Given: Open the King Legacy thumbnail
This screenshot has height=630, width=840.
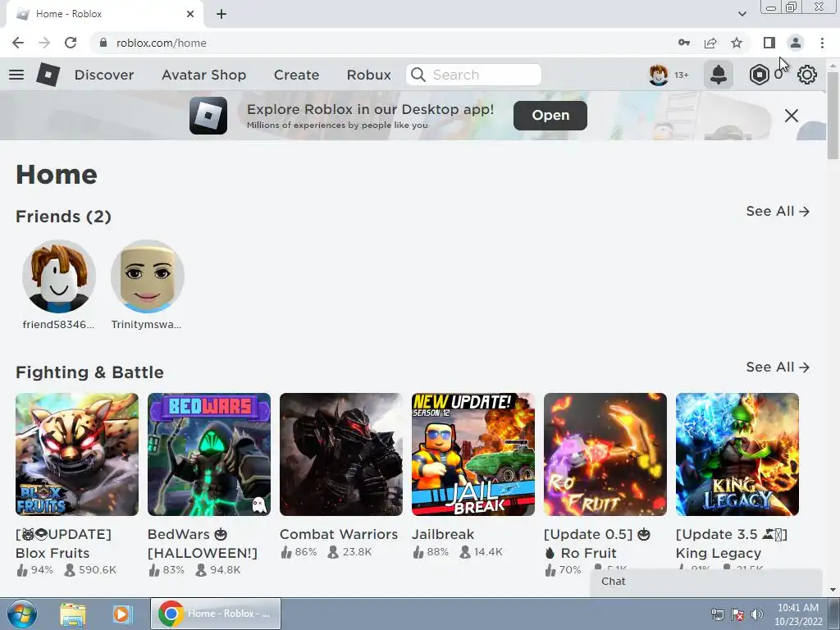Looking at the screenshot, I should (x=737, y=454).
